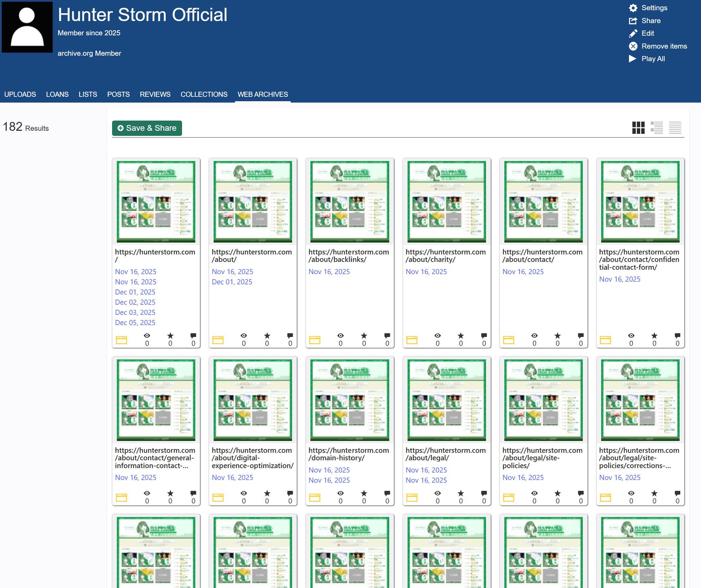The height and width of the screenshot is (588, 701).
Task: Switch to the Reviews tab
Action: pos(155,94)
